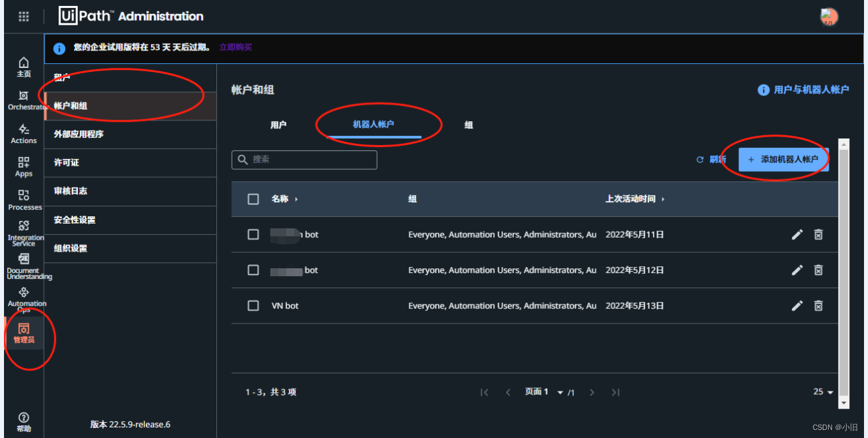Open Orchestrator from the sidebar
868x438 pixels.
pos(24,101)
